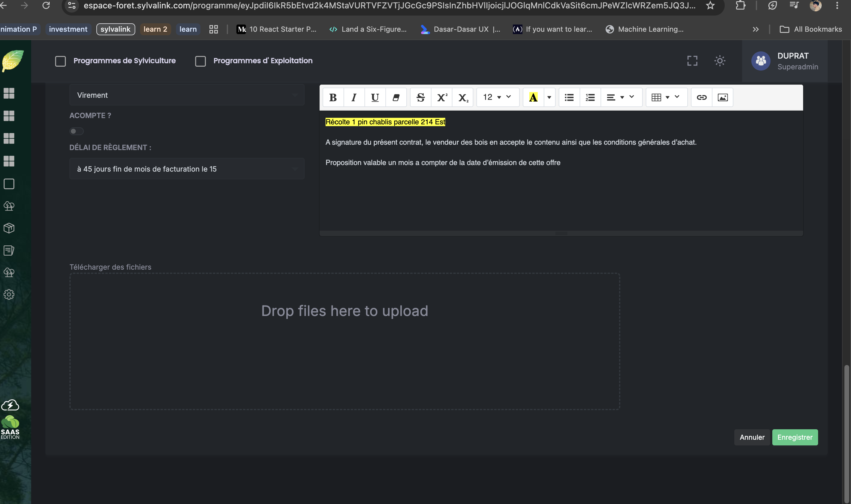Check Programmes de Sylviculture checkbox

[x=60, y=61]
